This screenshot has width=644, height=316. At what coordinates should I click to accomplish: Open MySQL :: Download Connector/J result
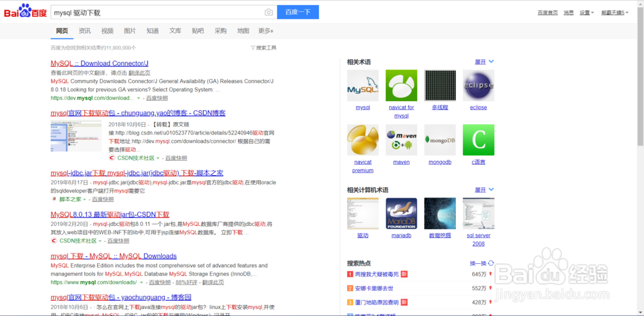[x=99, y=63]
